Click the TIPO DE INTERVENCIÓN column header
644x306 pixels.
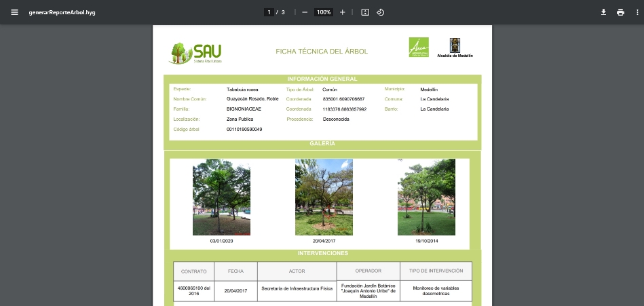436,271
